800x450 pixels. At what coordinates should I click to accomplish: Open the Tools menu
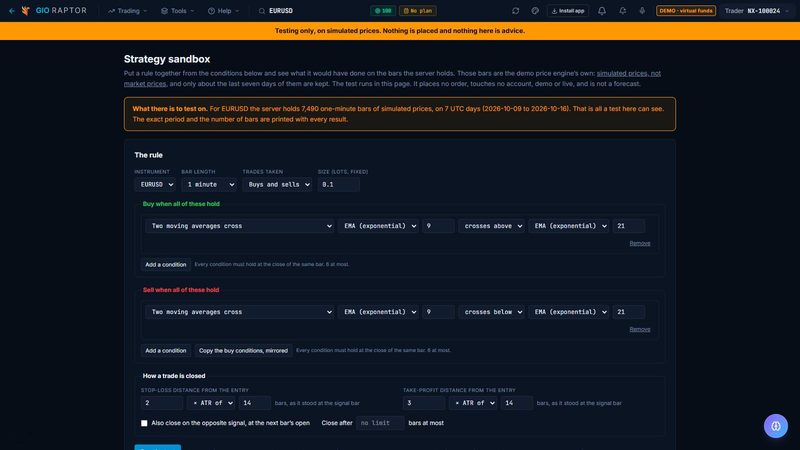point(178,11)
